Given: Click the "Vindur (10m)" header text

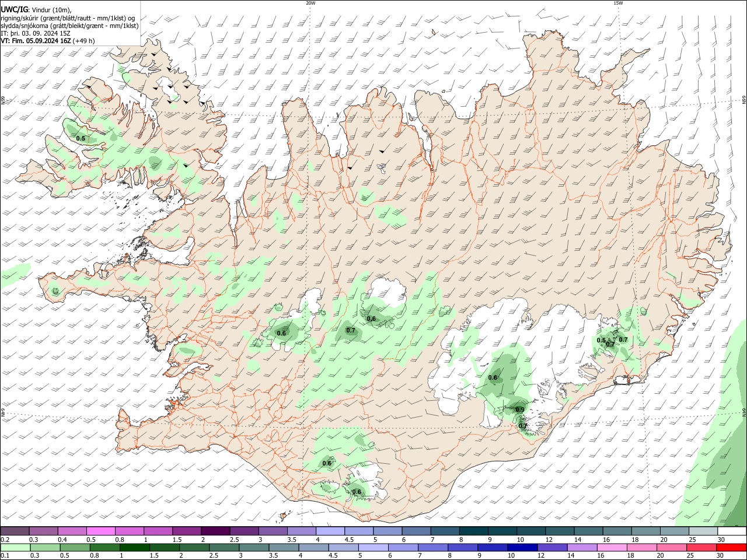Looking at the screenshot, I should (x=51, y=9).
